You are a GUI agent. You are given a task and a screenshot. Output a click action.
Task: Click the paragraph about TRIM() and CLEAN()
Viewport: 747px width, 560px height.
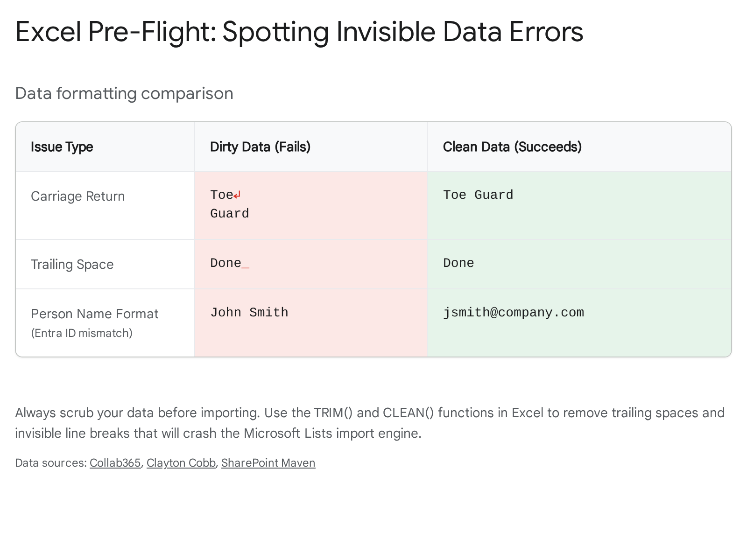click(x=369, y=423)
